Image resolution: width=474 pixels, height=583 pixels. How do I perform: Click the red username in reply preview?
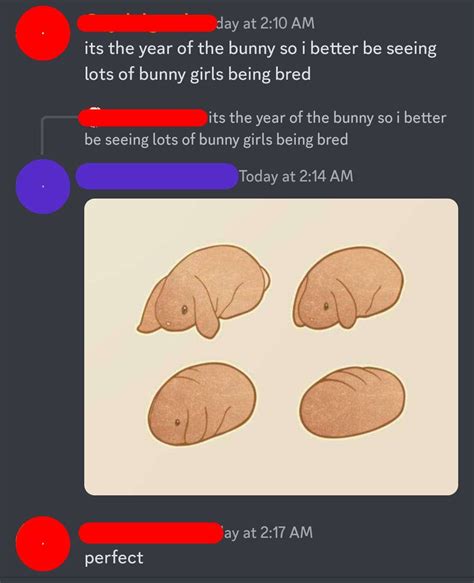(x=143, y=118)
